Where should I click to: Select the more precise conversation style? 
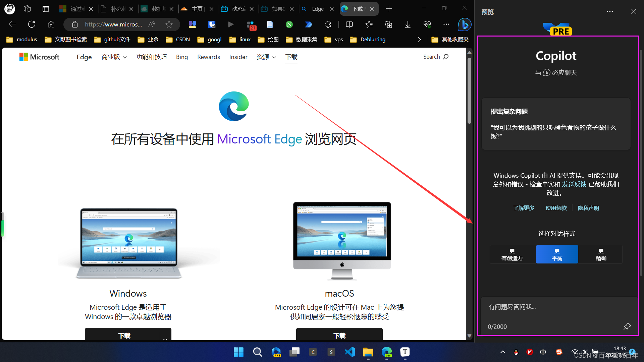coord(600,254)
